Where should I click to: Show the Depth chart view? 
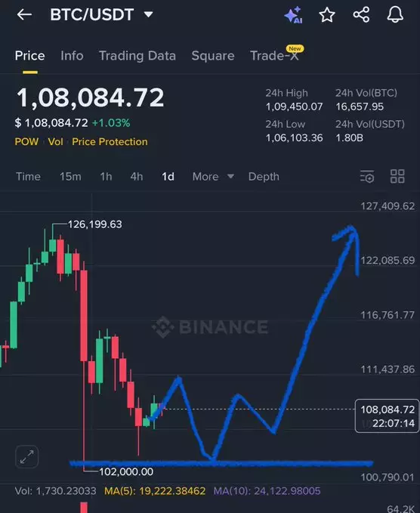click(x=264, y=177)
